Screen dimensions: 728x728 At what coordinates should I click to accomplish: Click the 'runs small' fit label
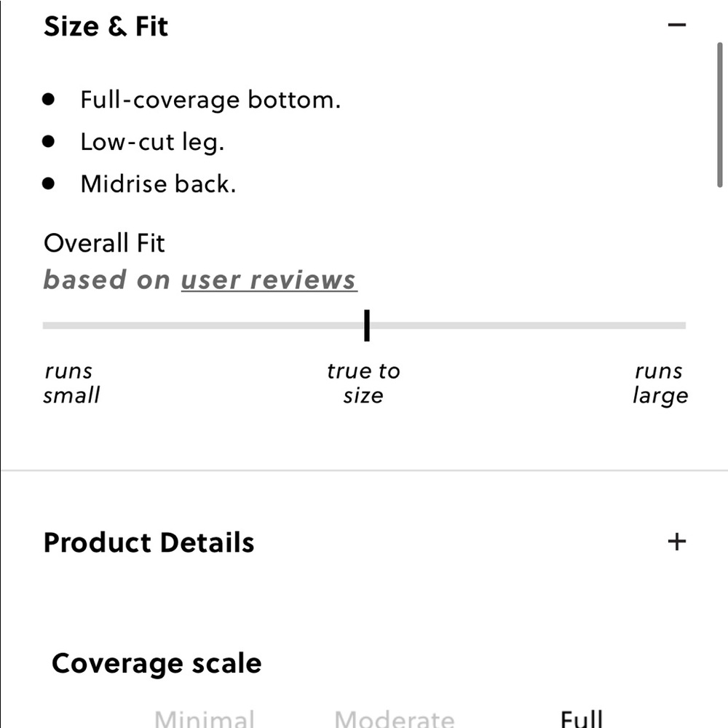[x=71, y=383]
